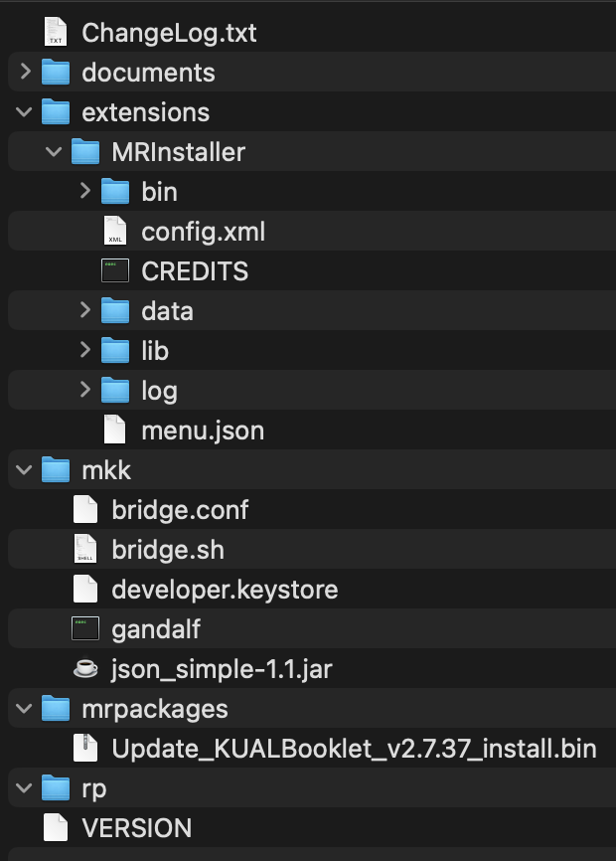This screenshot has width=616, height=861.
Task: Click the menu.json file icon
Action: 115,430
